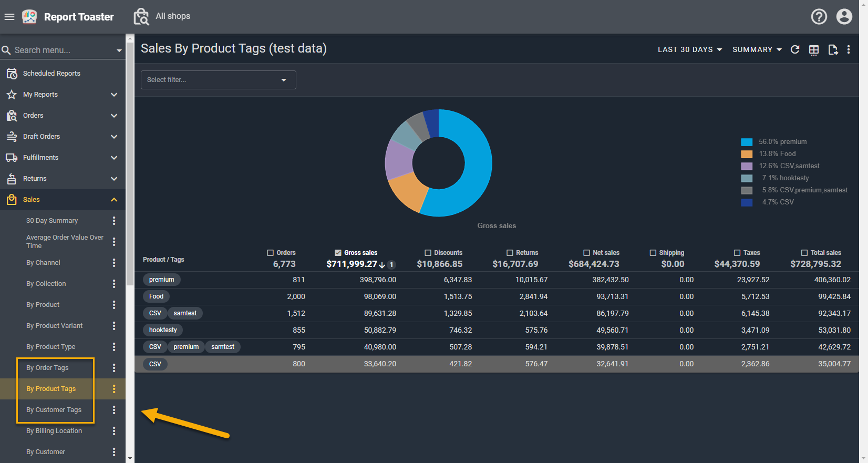This screenshot has height=463, width=868.
Task: Enable the Orders column checkbox
Action: [271, 253]
